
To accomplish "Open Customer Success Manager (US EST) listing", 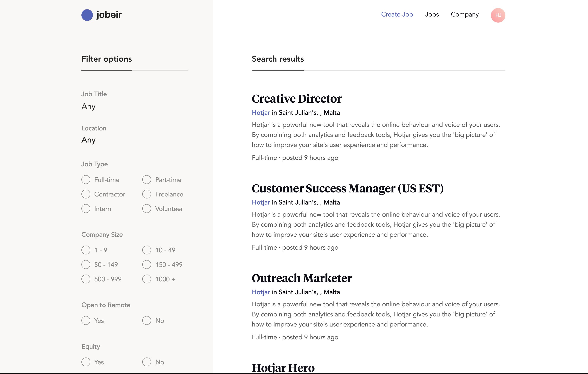I will [x=347, y=188].
